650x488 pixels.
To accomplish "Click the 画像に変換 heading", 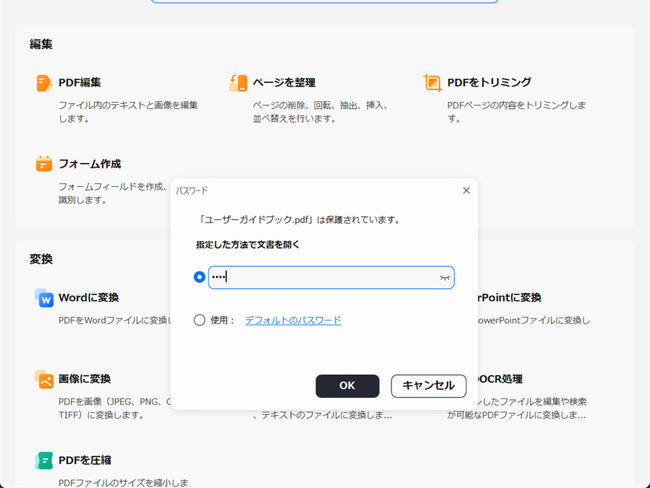I will coord(85,379).
